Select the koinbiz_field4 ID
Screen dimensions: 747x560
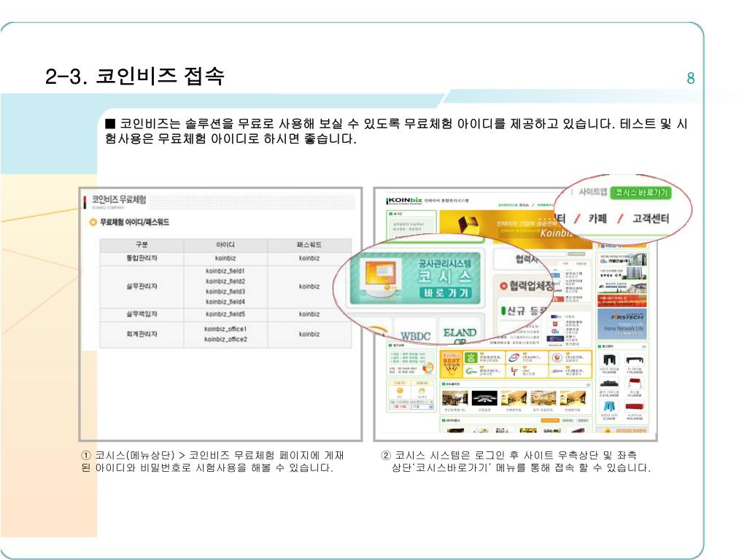click(x=225, y=302)
